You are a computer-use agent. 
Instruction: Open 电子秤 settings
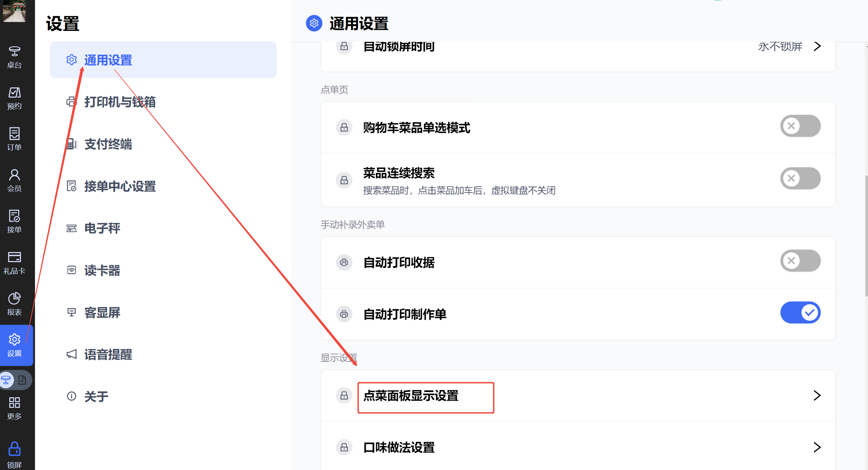click(x=163, y=228)
